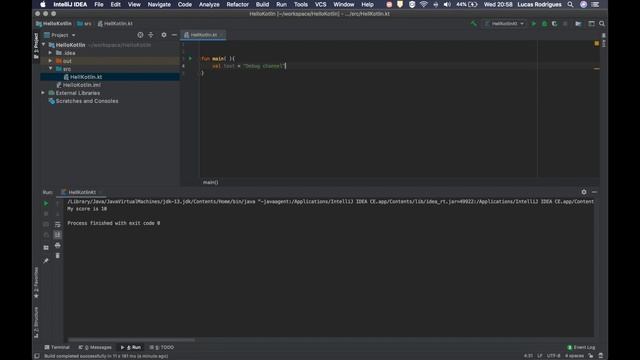Click the layout icon in Run panel sidebar
Screen dimensions: 640x360
tap(46, 247)
